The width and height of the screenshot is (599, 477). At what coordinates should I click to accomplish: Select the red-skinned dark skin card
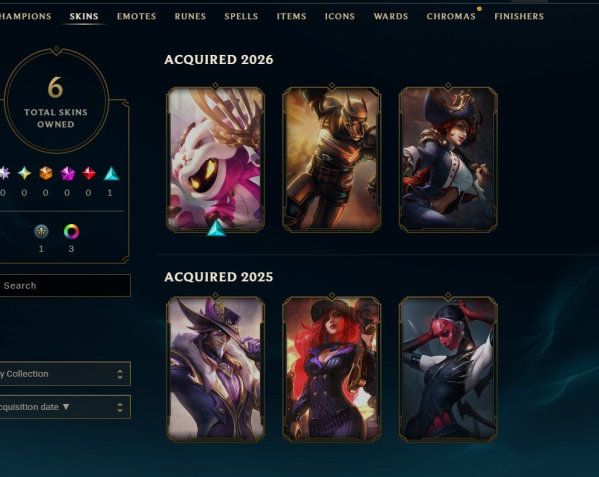[x=448, y=369]
